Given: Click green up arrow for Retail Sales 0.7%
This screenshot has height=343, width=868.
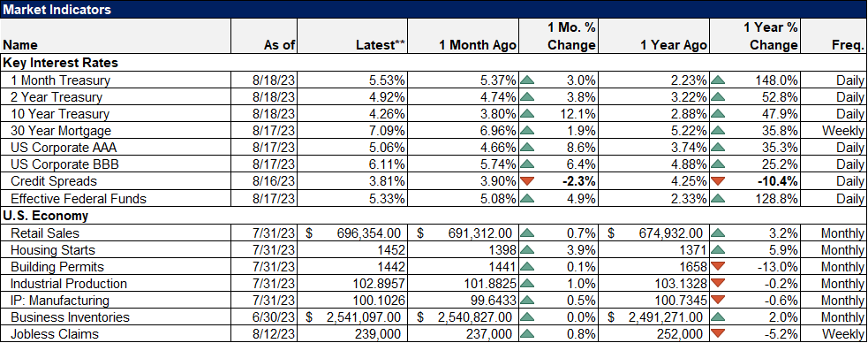Looking at the screenshot, I should 527,233.
